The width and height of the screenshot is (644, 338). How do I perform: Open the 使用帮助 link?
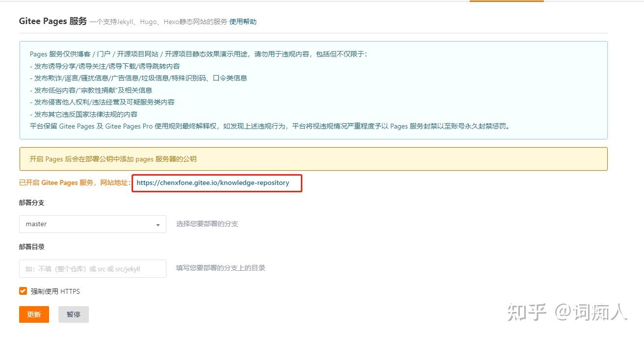pos(243,22)
